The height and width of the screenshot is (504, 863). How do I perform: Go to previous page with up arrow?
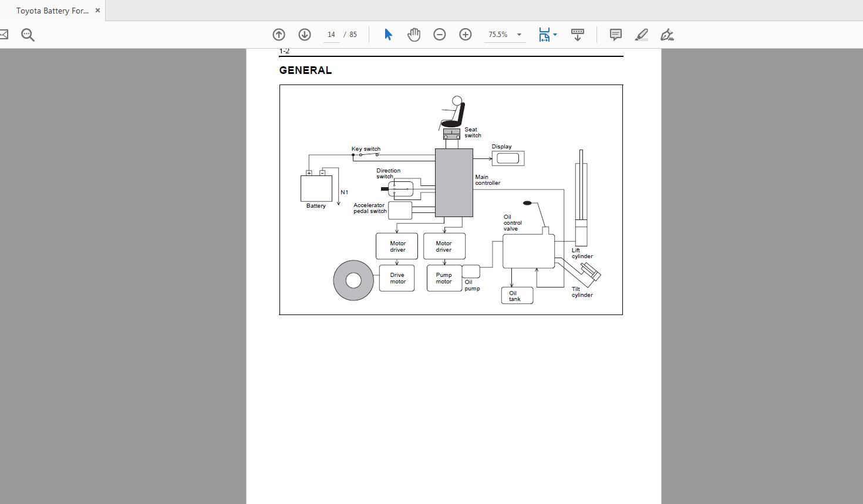click(x=279, y=35)
